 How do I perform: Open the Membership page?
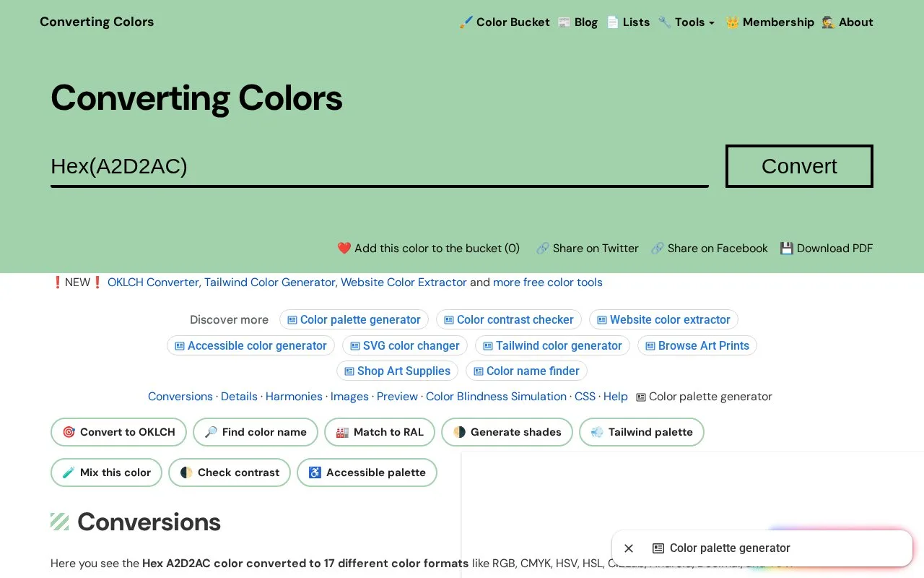770,22
